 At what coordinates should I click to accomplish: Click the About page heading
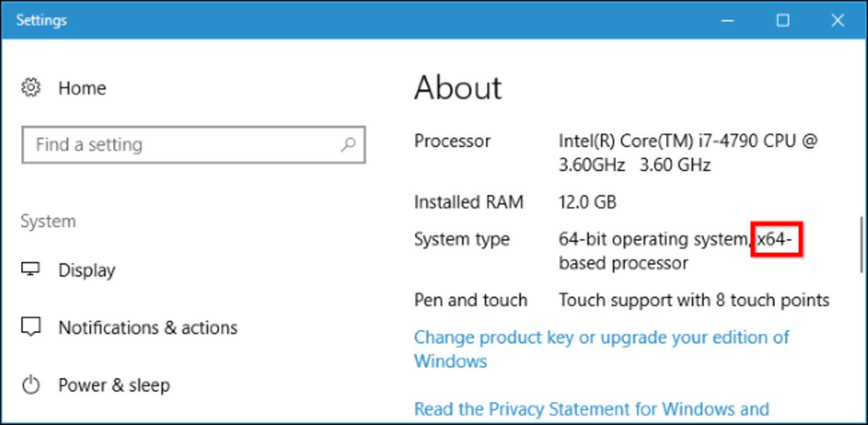point(458,87)
